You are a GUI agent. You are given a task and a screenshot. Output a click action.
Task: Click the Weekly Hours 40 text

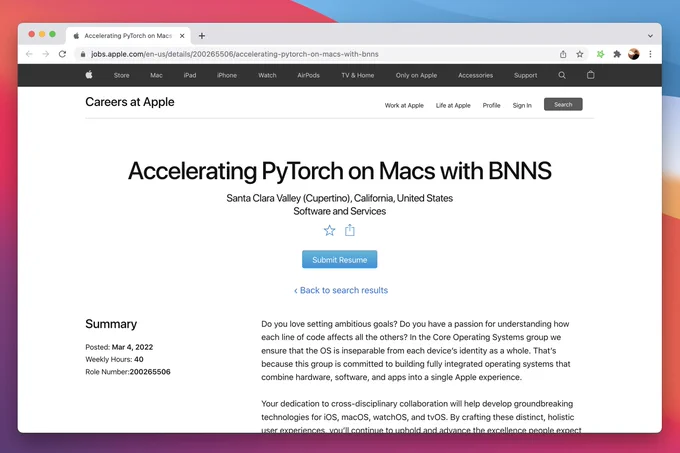pos(114,359)
